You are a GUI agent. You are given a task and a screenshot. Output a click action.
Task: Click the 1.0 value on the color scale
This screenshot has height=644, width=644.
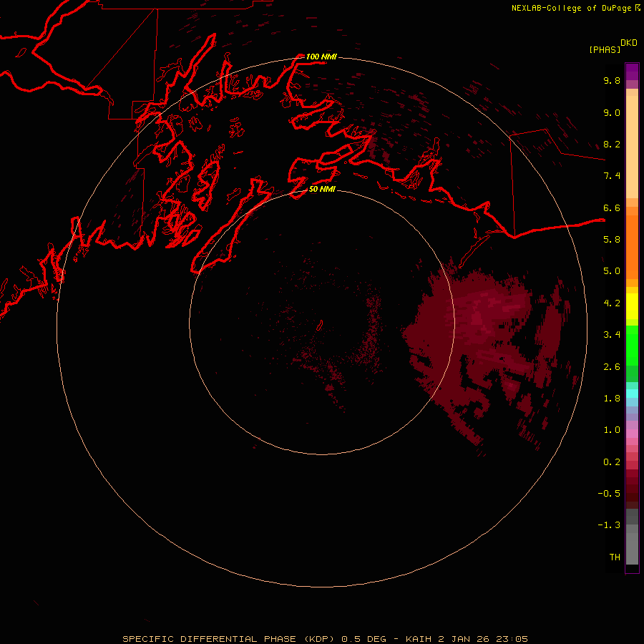(612, 429)
